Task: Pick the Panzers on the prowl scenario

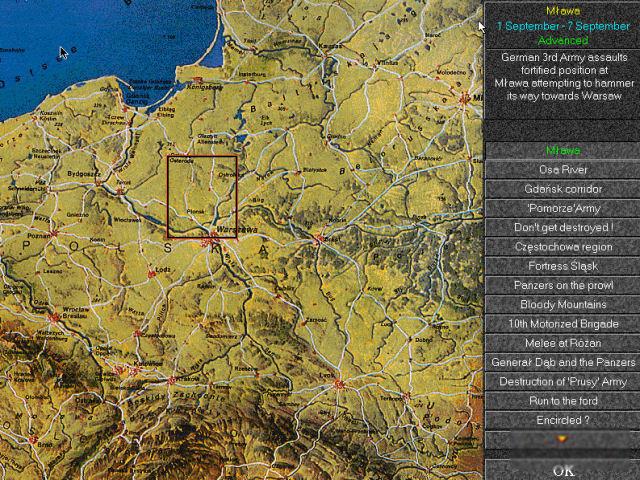Action: tap(563, 285)
